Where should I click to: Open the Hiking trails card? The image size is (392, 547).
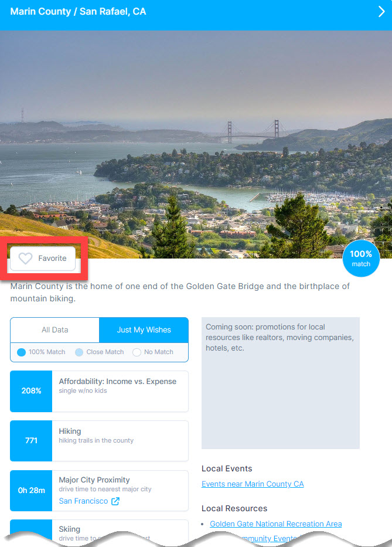(x=100, y=441)
